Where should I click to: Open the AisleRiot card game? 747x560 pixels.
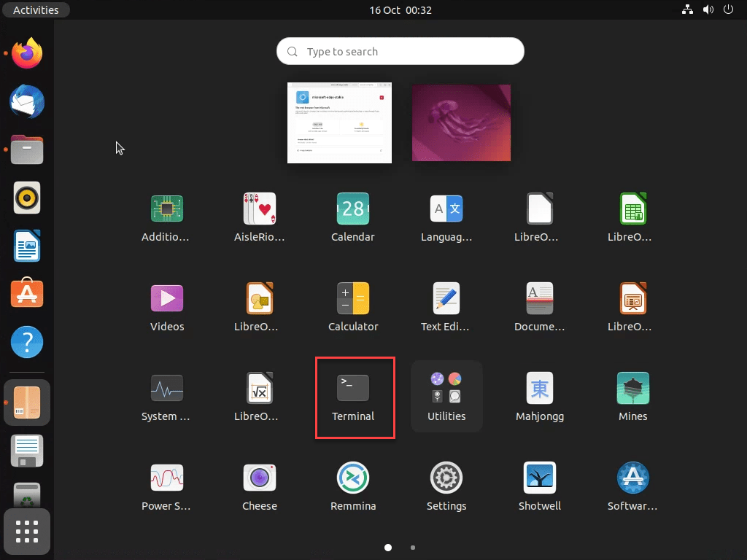[259, 209]
